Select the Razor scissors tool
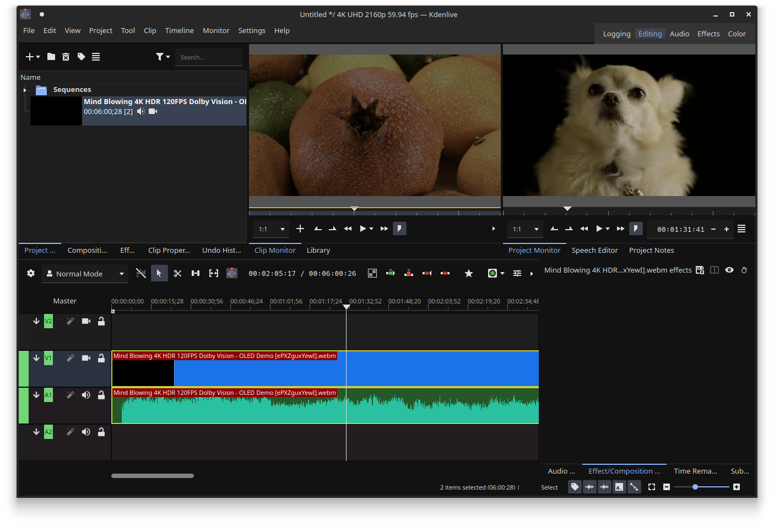The image size is (774, 532). point(177,274)
